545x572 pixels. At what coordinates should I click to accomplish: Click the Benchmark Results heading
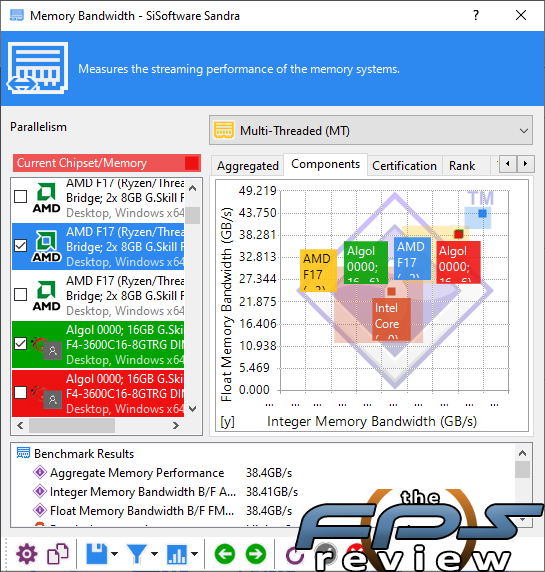coord(84,453)
